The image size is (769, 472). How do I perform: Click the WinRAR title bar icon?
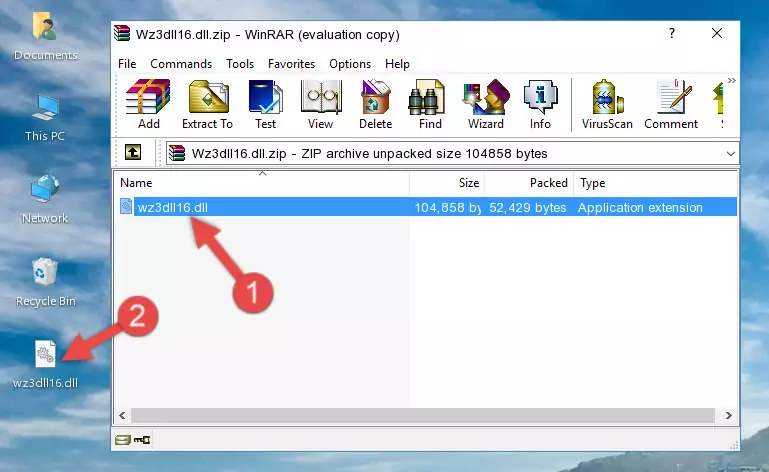(122, 34)
